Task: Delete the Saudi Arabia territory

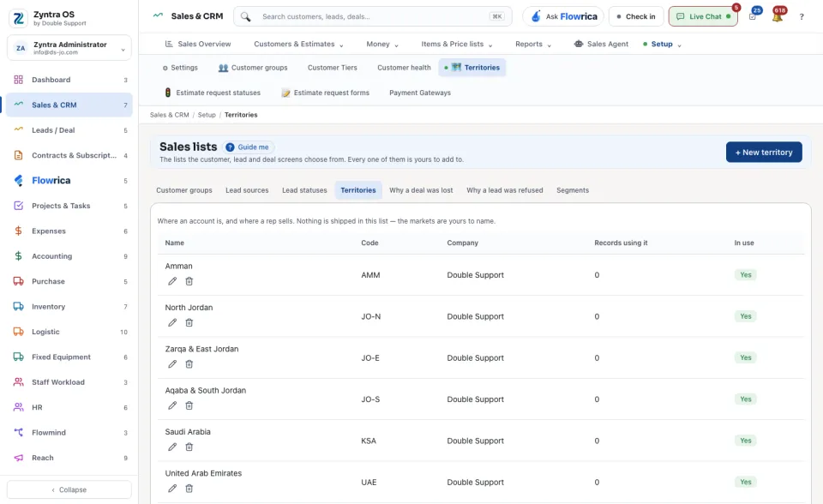Action: click(189, 447)
